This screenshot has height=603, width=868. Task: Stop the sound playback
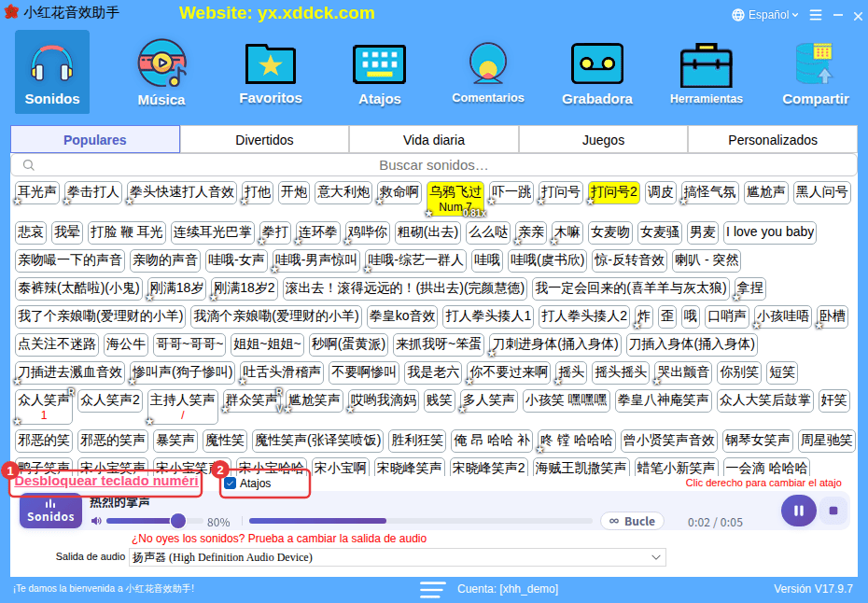(x=833, y=511)
